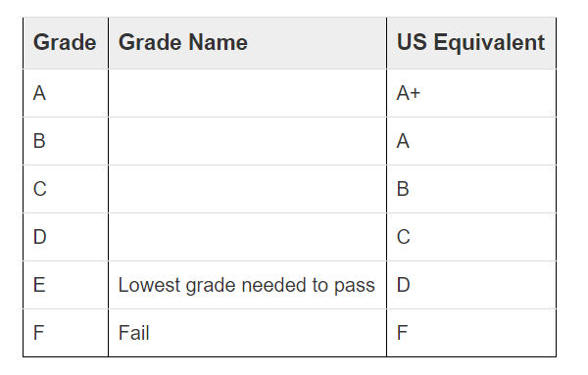Click 'Lowest grade needed to pass' text
The image size is (588, 375).
click(246, 286)
